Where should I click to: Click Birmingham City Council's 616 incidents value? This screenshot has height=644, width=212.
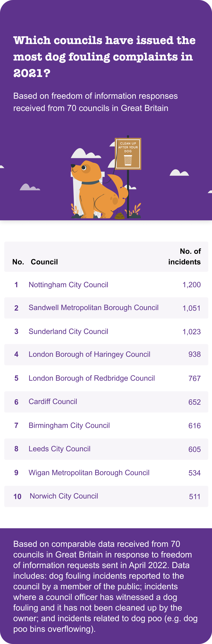pos(195,426)
